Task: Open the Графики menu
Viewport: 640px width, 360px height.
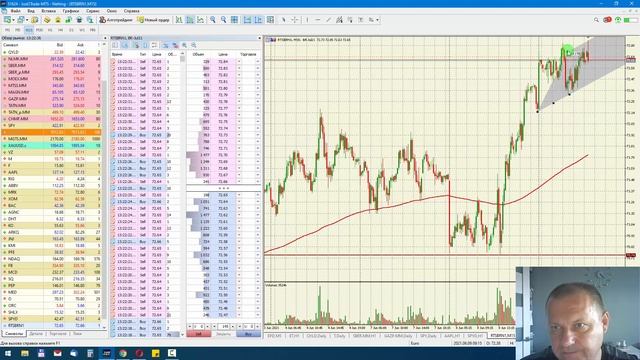Action: click(x=71, y=11)
